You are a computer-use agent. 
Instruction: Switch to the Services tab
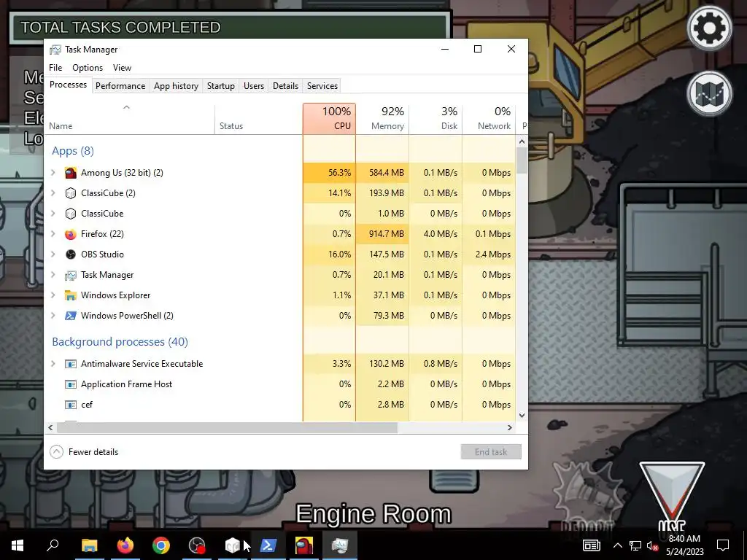(x=322, y=86)
